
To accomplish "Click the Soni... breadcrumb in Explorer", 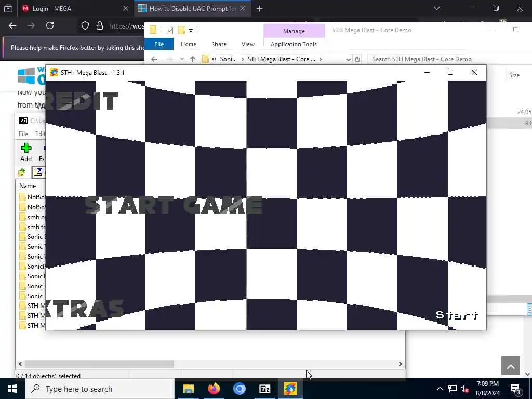I will pyautogui.click(x=229, y=59).
